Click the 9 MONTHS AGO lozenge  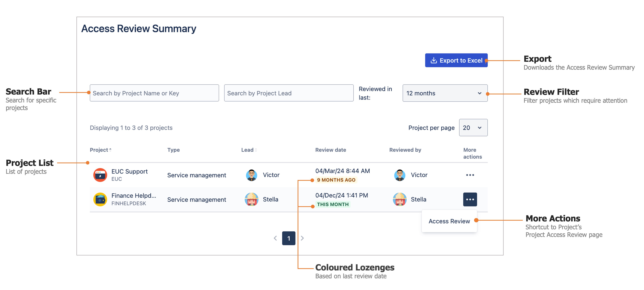pos(336,180)
